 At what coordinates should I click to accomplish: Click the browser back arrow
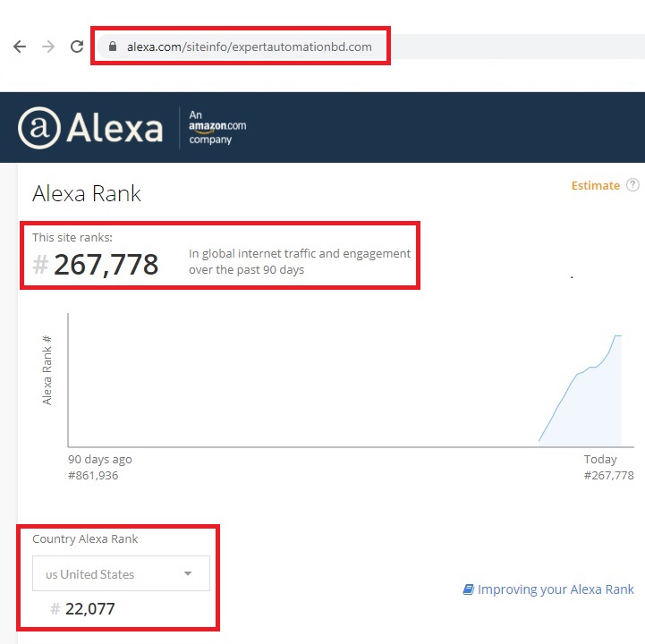pyautogui.click(x=20, y=47)
